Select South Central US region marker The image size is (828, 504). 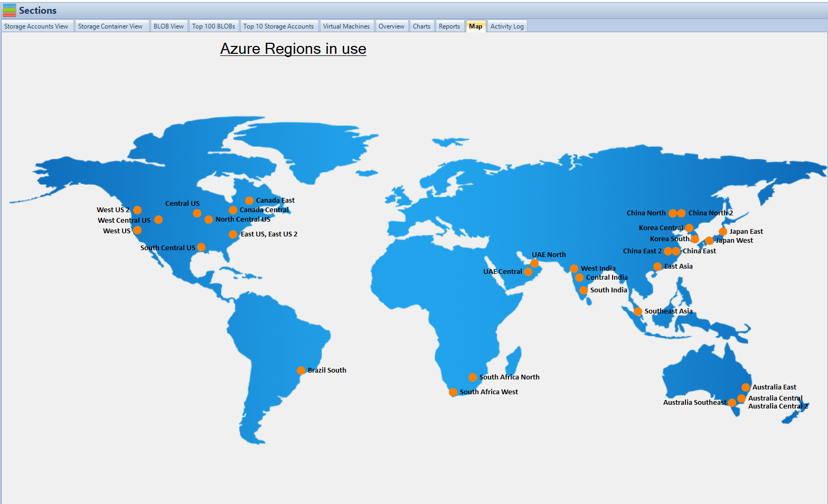click(201, 247)
